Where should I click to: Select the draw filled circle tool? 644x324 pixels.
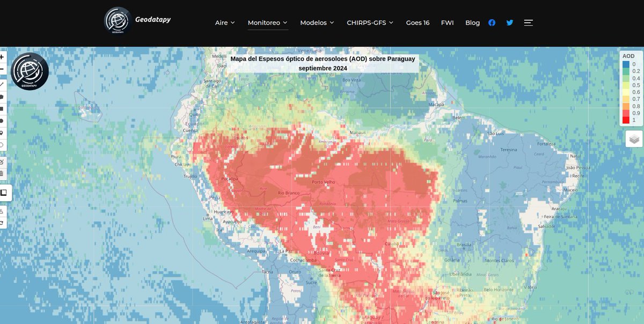click(x=2, y=121)
